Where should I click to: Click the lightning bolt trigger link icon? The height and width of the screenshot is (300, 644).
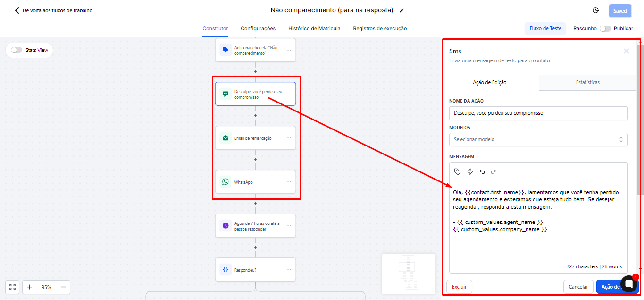pyautogui.click(x=470, y=172)
